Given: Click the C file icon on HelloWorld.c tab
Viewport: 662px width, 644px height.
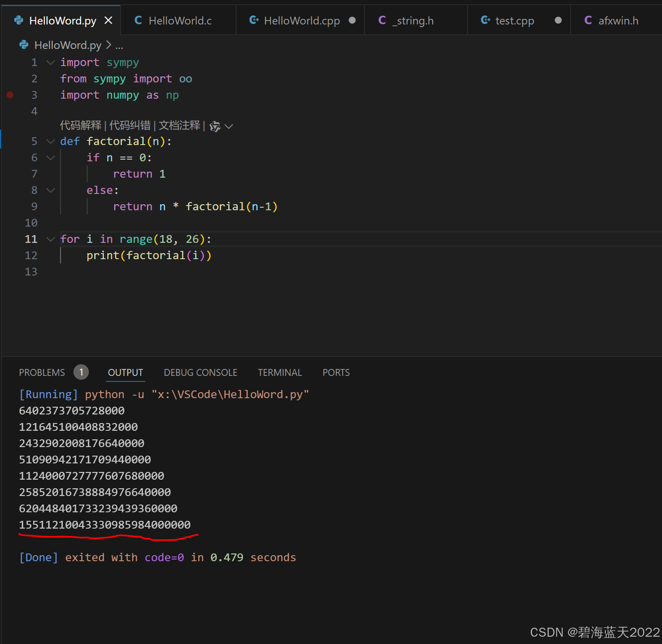Looking at the screenshot, I should click(x=138, y=20).
